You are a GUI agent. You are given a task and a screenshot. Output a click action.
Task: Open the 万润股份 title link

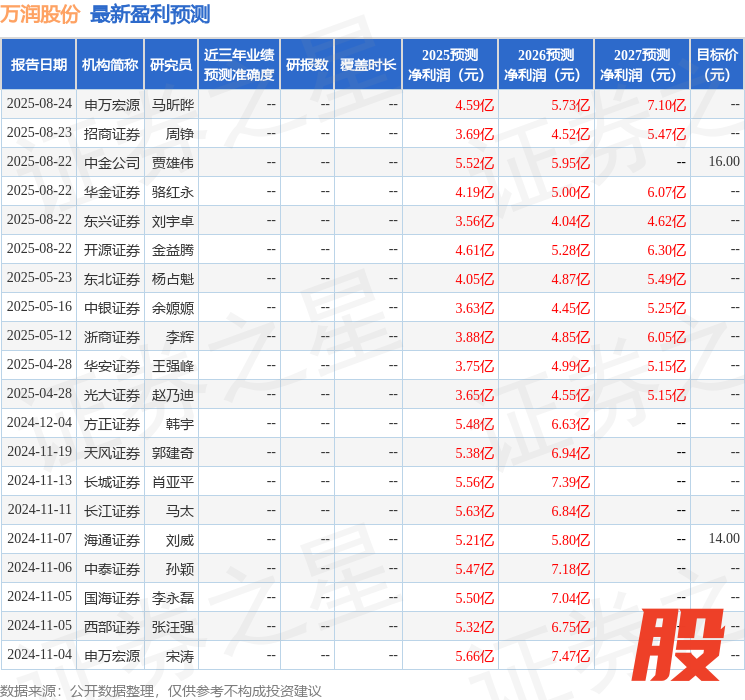tap(41, 14)
